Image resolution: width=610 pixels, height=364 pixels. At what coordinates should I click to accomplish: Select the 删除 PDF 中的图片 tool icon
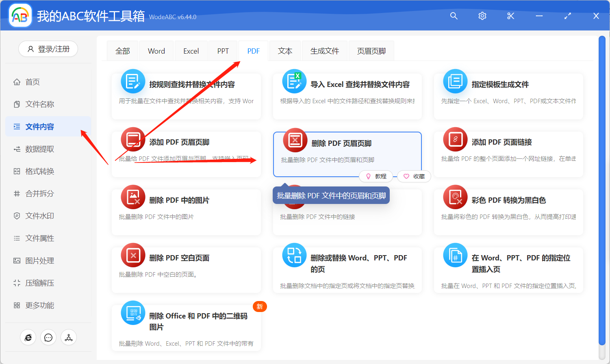(132, 198)
